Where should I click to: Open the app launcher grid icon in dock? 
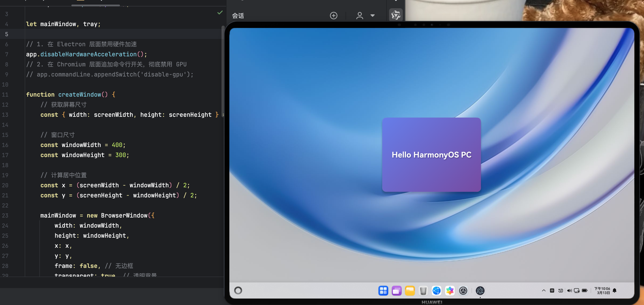(383, 291)
